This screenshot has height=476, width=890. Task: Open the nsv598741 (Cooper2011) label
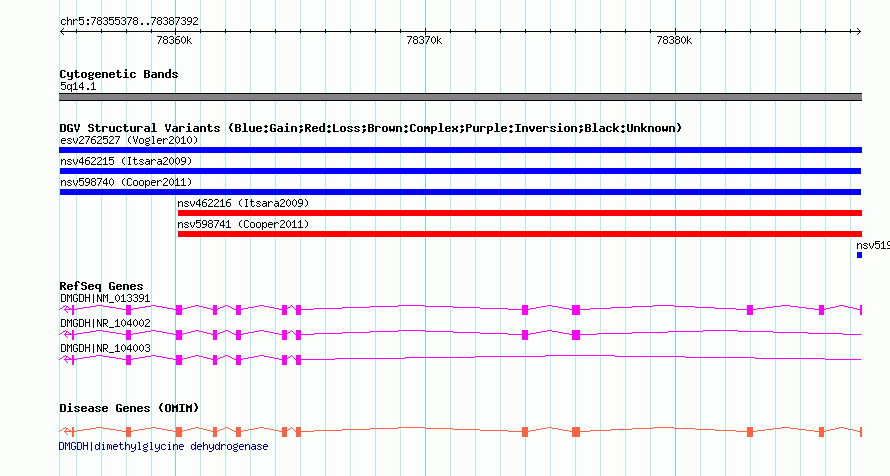coord(243,224)
